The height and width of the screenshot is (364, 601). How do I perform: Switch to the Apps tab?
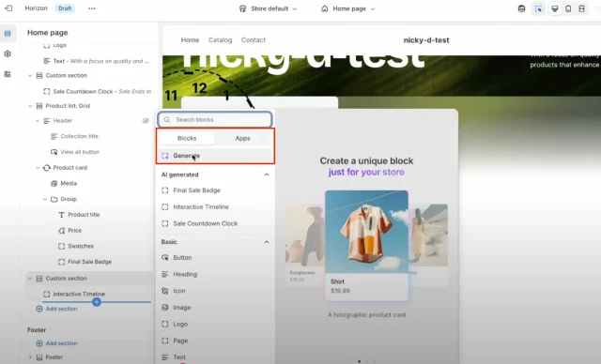(242, 138)
